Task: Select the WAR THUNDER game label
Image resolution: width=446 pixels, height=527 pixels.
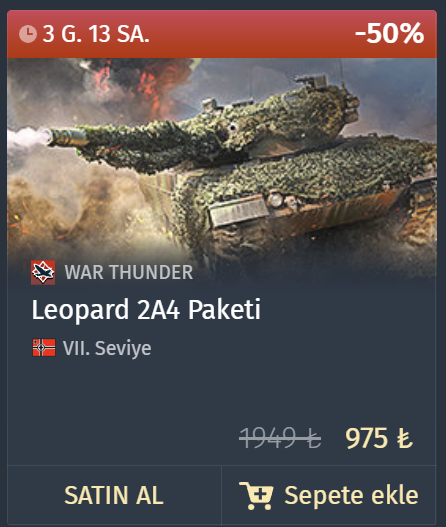Action: (x=129, y=272)
